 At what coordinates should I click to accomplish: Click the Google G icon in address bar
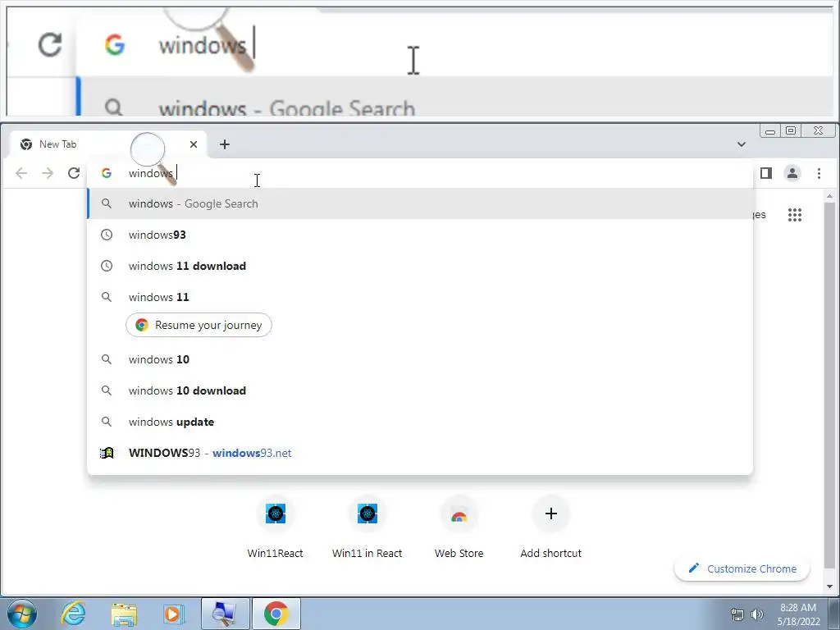tap(107, 173)
